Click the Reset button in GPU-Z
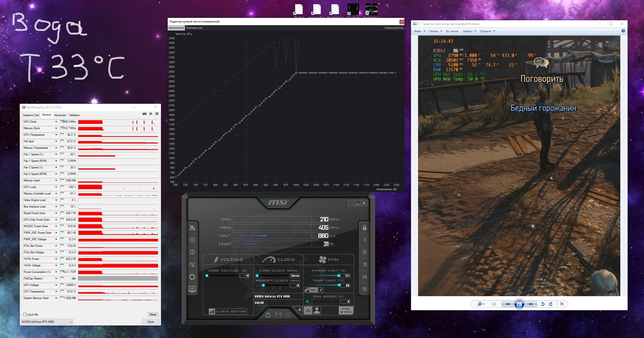The image size is (644, 338). [152, 315]
